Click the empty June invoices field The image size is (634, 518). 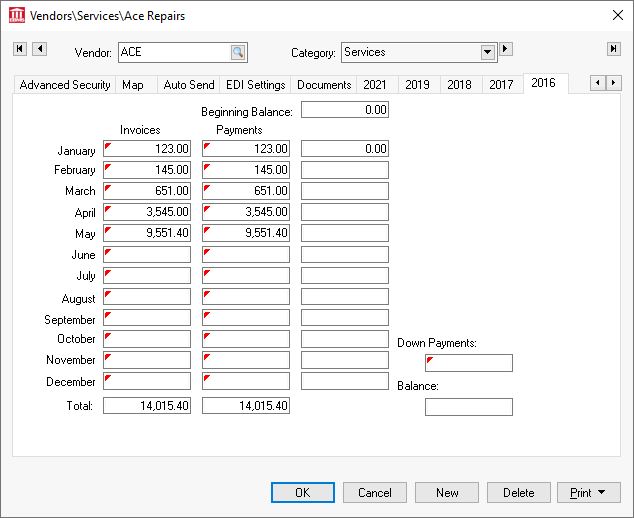[147, 254]
